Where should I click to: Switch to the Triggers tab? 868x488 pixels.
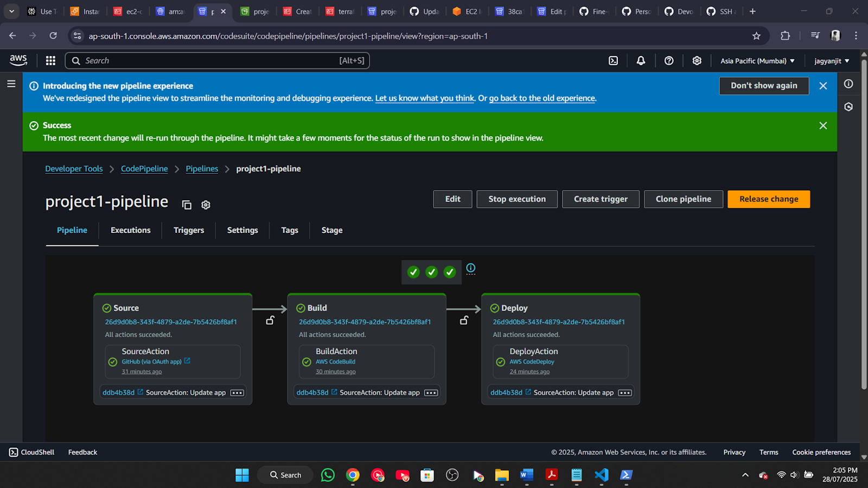189,230
